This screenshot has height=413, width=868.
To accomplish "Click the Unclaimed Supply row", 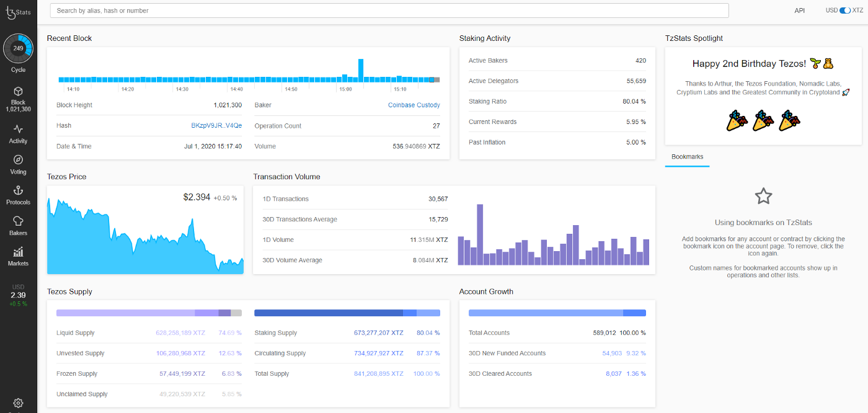I will click(149, 394).
